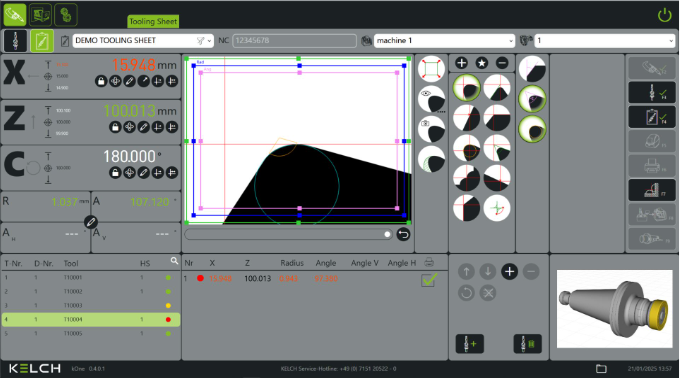
Task: Toggle the eye view contour icon
Action: [x=432, y=99]
